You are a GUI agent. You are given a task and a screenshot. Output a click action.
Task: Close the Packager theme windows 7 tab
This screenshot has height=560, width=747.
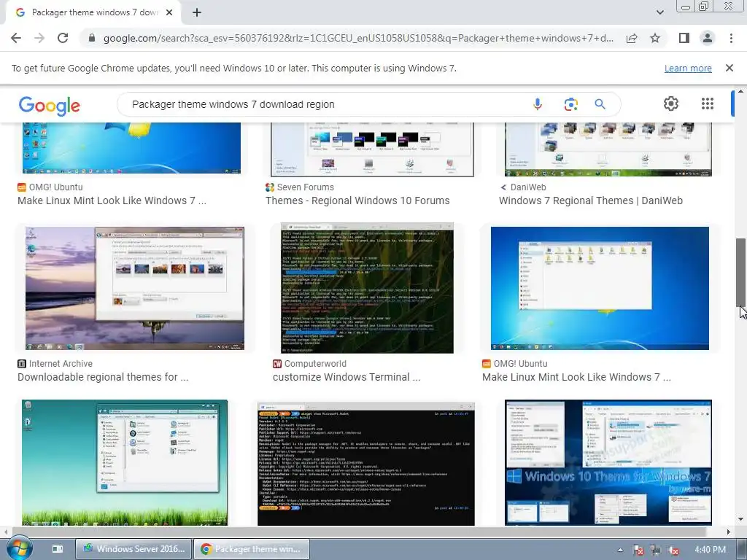coord(169,12)
